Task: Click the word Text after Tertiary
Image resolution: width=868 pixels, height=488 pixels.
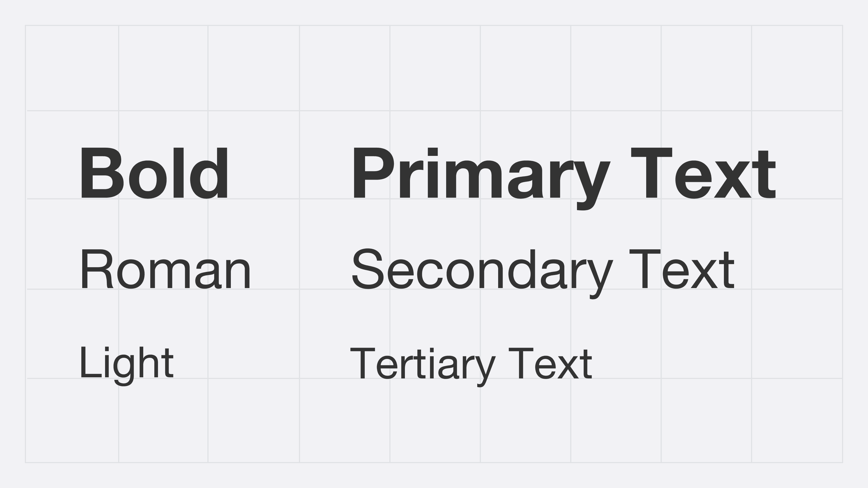Action: [550, 363]
